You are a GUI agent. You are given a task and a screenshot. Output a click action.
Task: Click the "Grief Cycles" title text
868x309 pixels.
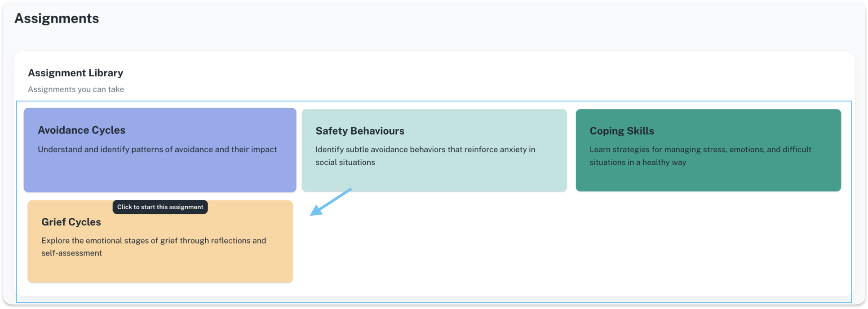pos(71,222)
